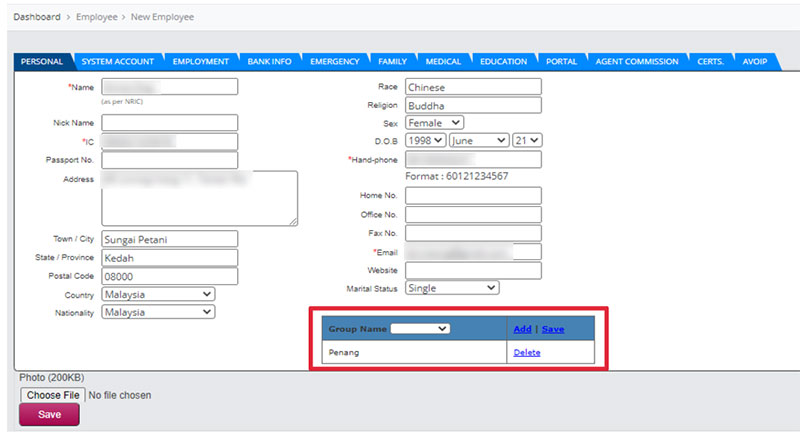
Task: Open the Nationality dropdown
Action: (158, 312)
